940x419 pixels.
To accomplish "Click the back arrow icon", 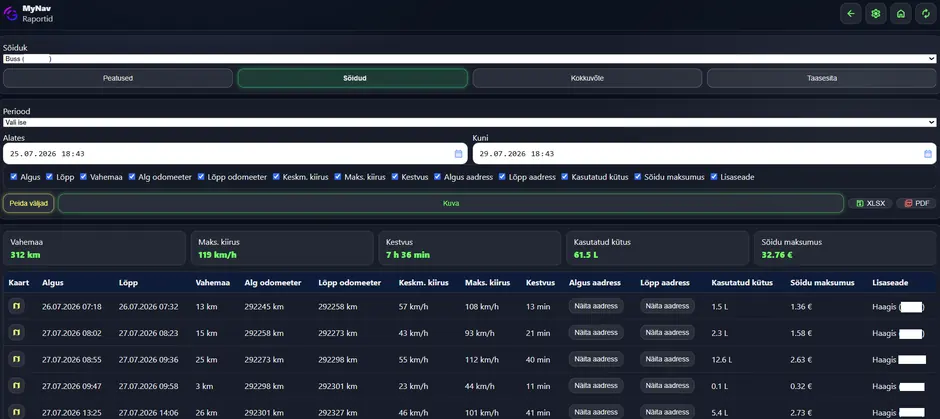I will (x=850, y=13).
